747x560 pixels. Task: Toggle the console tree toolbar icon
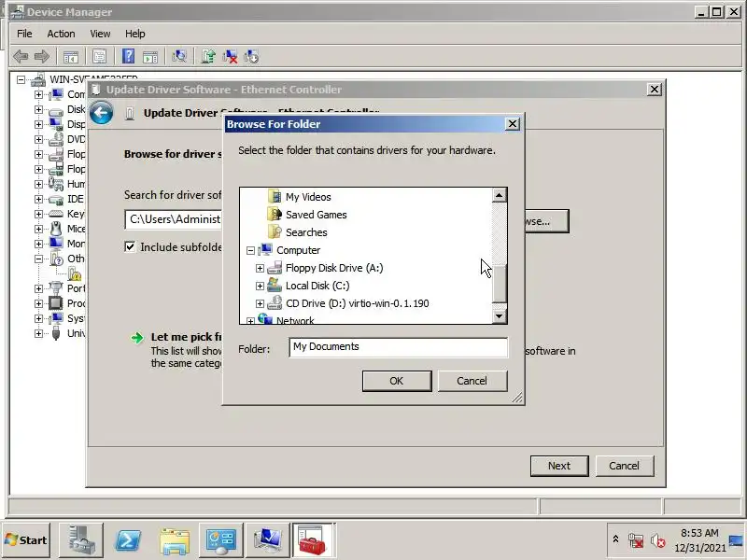tap(71, 57)
